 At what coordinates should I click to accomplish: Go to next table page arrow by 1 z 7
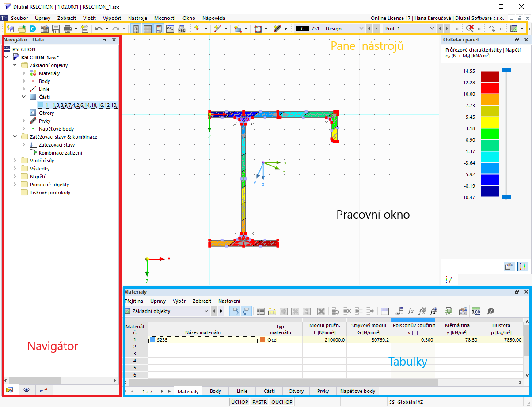162,391
